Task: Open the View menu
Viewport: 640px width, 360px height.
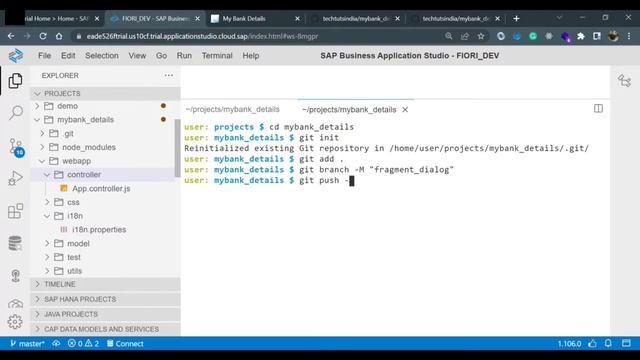Action: click(x=137, y=56)
